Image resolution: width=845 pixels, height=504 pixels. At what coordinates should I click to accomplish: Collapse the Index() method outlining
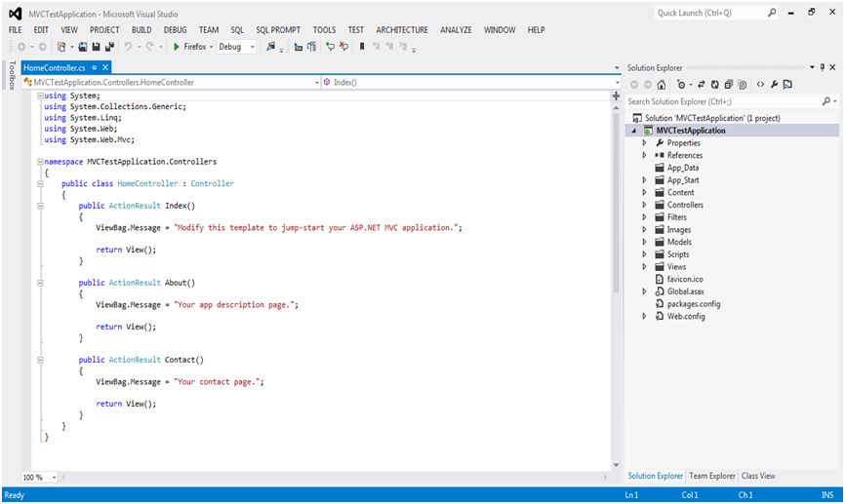click(x=39, y=206)
